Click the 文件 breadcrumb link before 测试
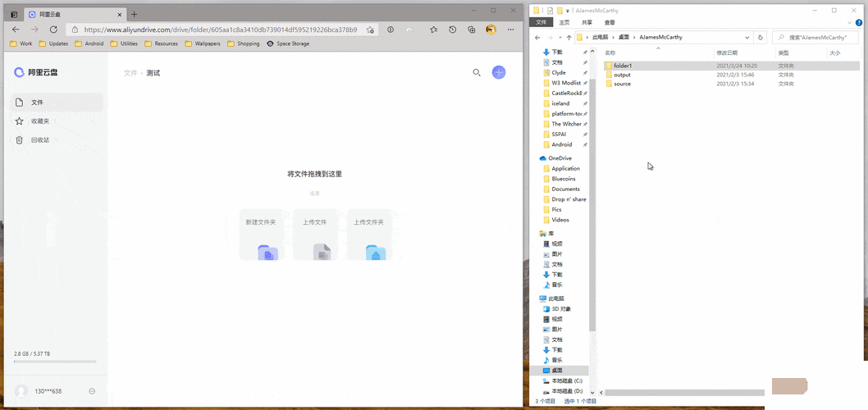The height and width of the screenshot is (410, 868). pyautogui.click(x=130, y=73)
